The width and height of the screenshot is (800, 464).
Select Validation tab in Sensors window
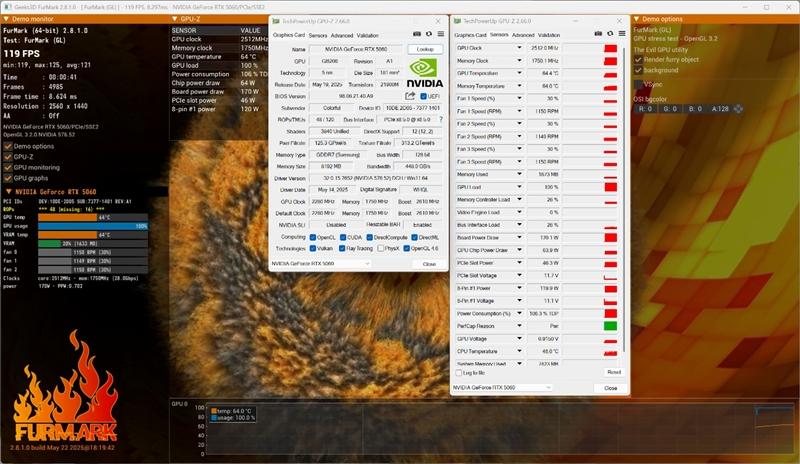point(549,35)
